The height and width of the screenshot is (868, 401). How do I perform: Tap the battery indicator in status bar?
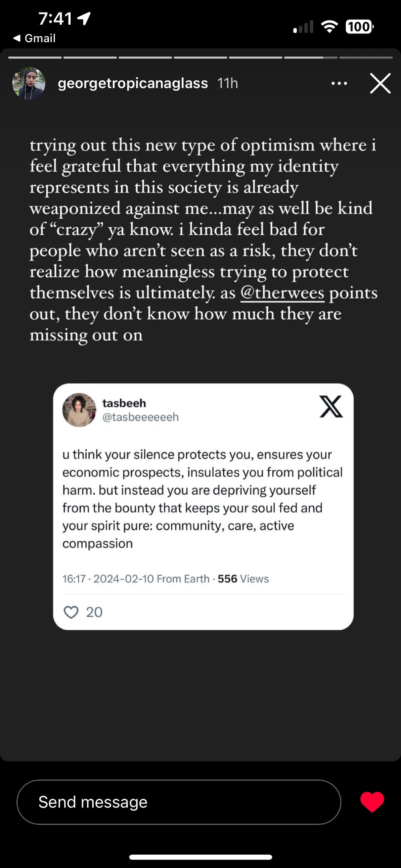359,27
